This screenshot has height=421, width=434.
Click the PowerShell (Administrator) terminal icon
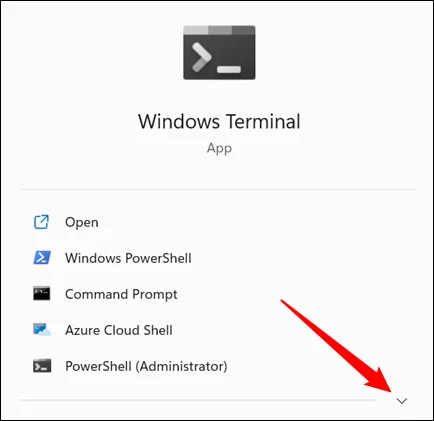[x=42, y=365]
